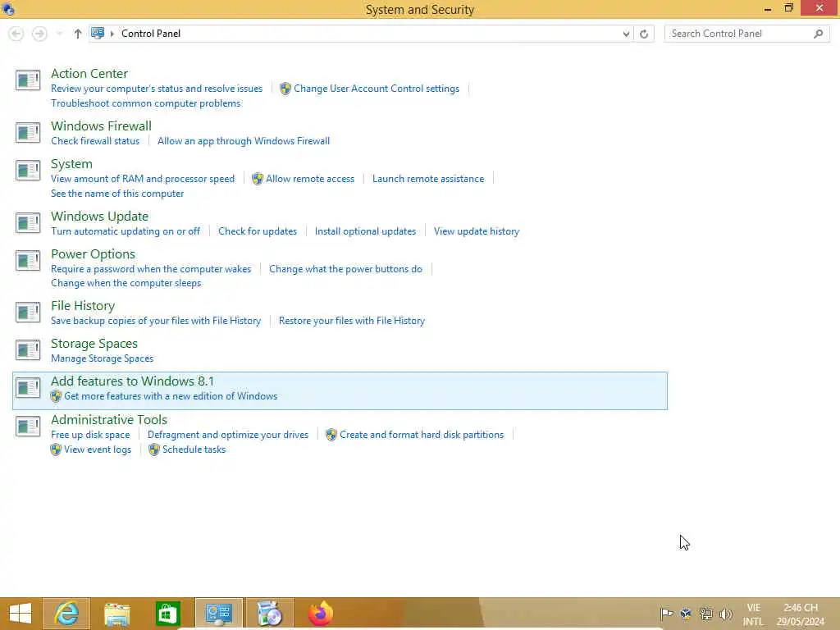Screen dimensions: 840x630
Task: Open the Storage Spaces category icon
Action: pos(28,350)
